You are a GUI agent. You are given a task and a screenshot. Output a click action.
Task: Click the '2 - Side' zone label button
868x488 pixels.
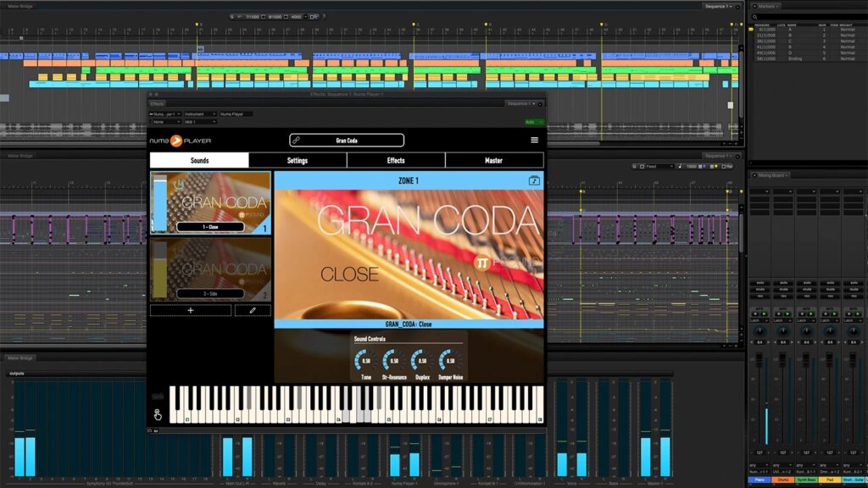(210, 294)
